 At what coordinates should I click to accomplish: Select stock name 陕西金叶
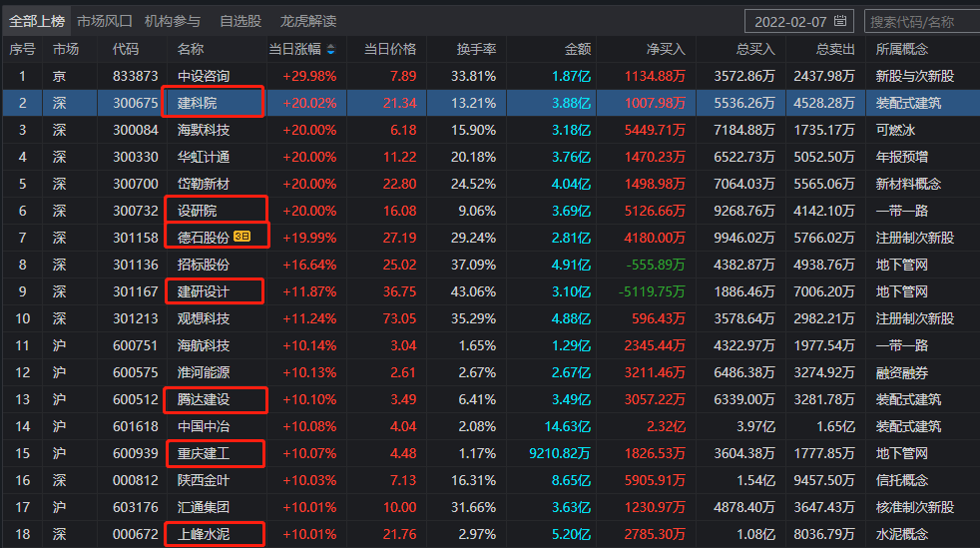pyautogui.click(x=204, y=480)
